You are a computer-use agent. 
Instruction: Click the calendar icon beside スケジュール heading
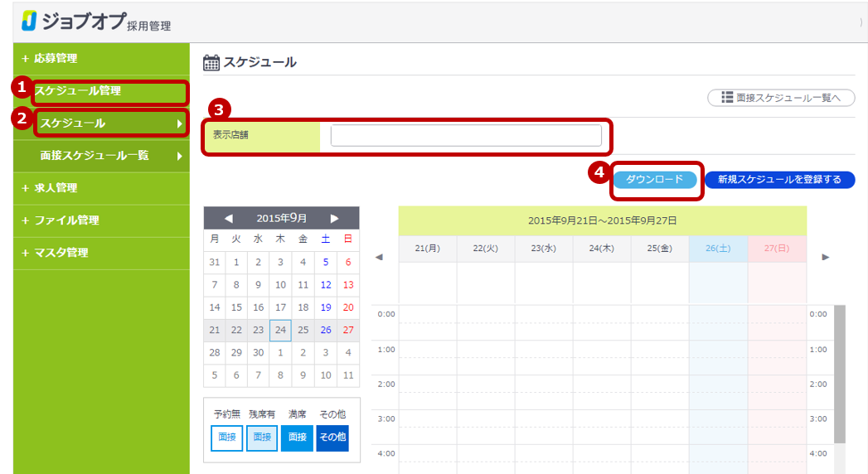click(x=211, y=62)
